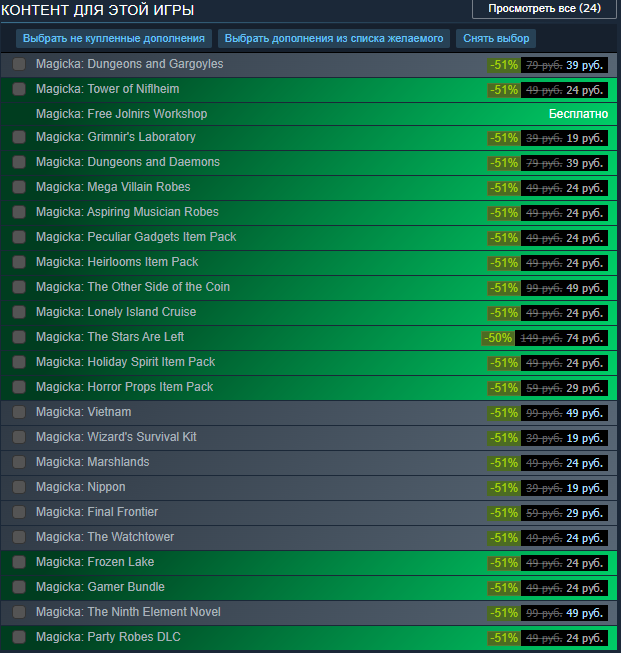Click 'КОНТЕНТ ДЛЯ ЭТОЙ ИГРЫ' heading
The image size is (621, 653).
click(x=97, y=10)
